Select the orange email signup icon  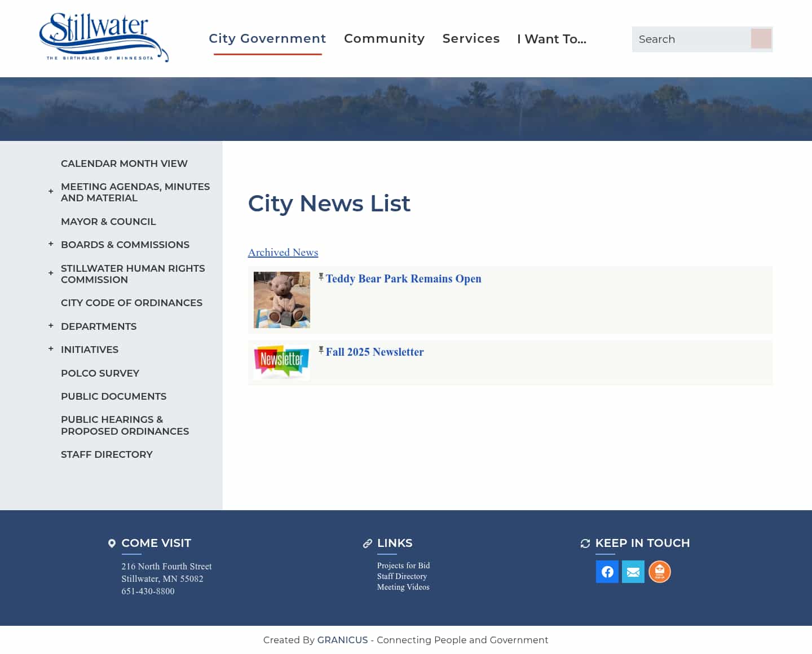(659, 571)
